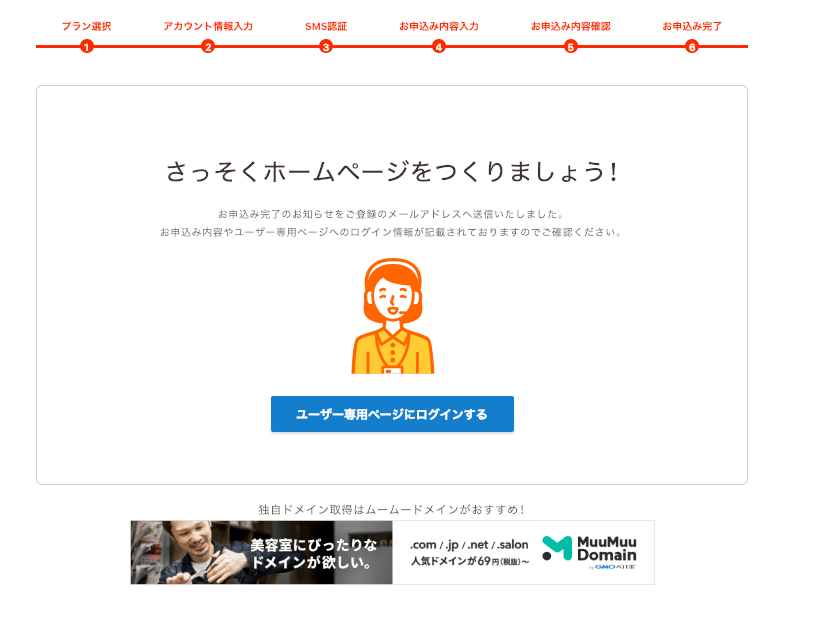
Task: Click the 独自ドメイン取得 recommendation text
Action: pos(392,509)
